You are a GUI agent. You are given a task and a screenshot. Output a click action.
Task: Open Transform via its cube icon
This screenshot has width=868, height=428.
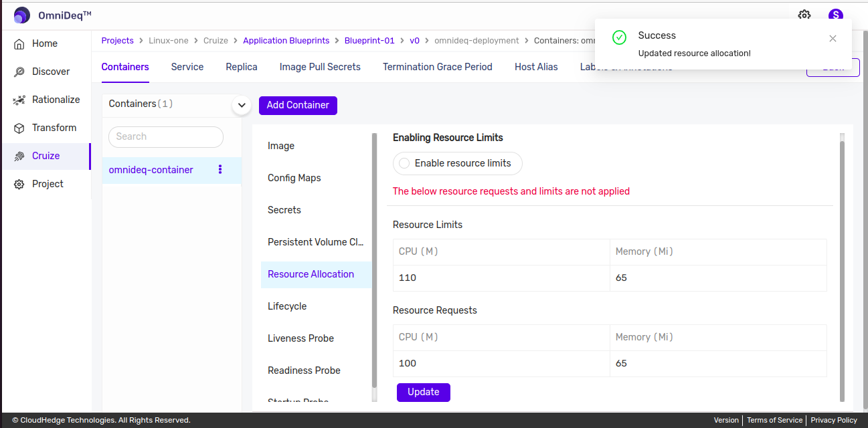click(19, 128)
